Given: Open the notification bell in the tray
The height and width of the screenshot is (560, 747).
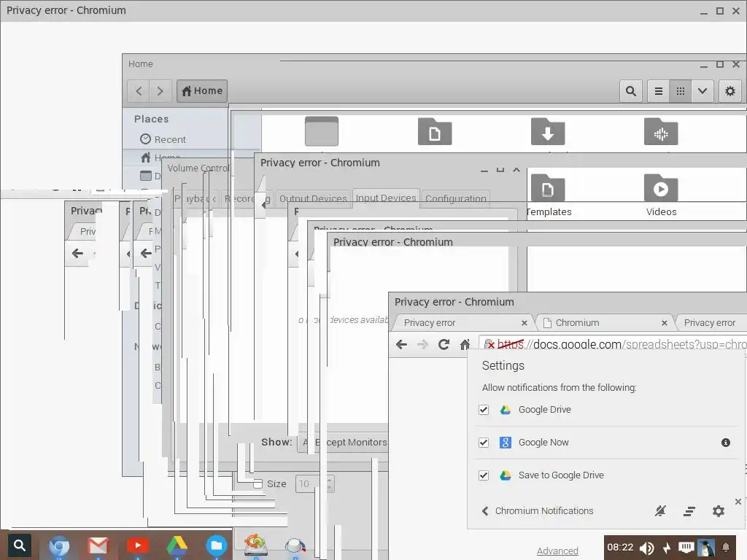Looking at the screenshot, I should (x=726, y=548).
